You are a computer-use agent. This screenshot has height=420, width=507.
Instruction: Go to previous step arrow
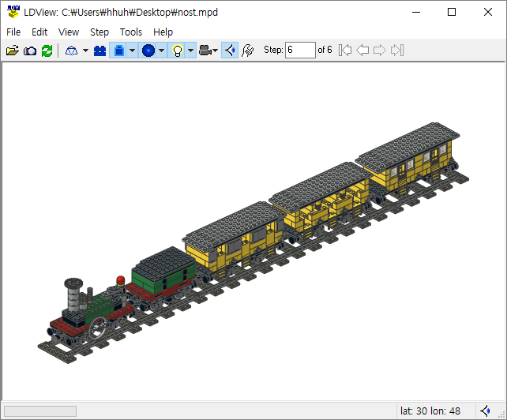point(362,50)
